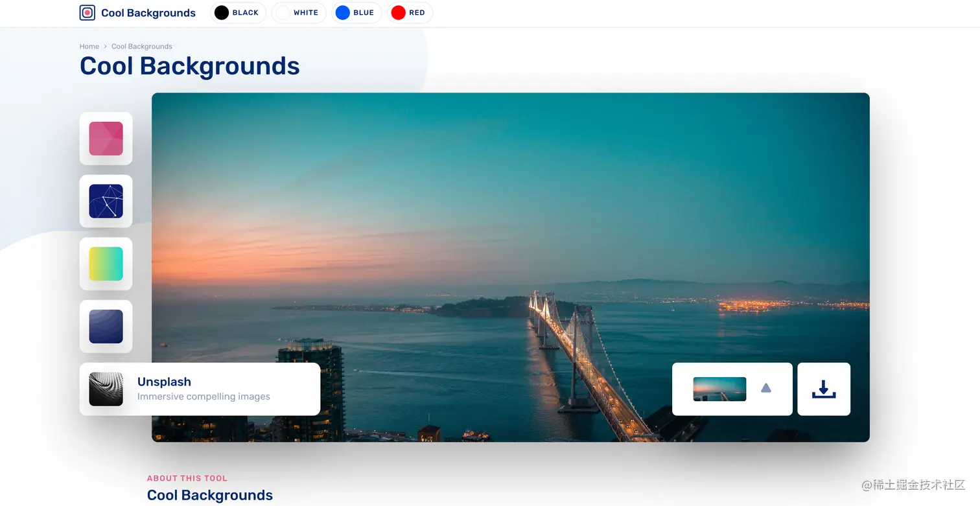The height and width of the screenshot is (506, 980).
Task: Open the Cool Backgrounds breadcrumb link
Action: pyautogui.click(x=142, y=47)
